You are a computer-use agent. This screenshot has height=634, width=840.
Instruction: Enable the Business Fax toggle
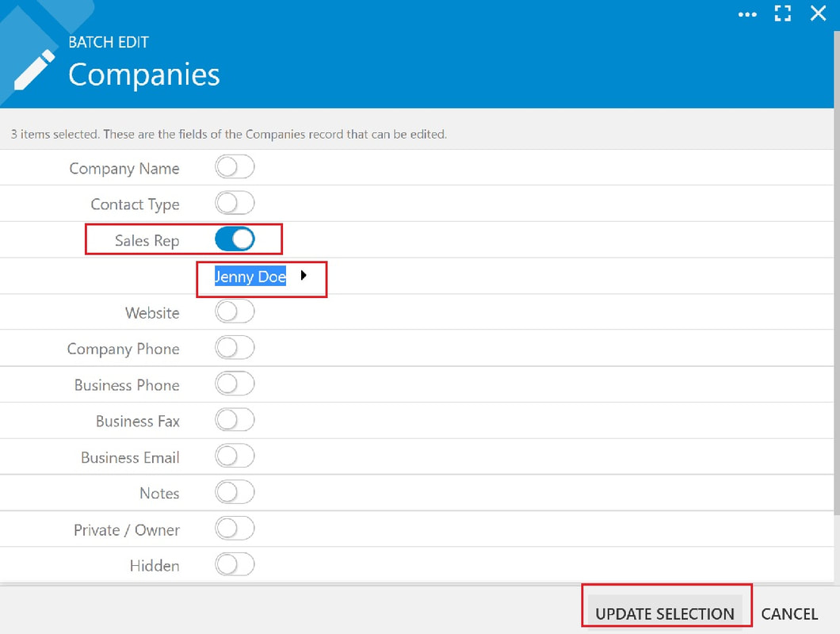tap(235, 420)
